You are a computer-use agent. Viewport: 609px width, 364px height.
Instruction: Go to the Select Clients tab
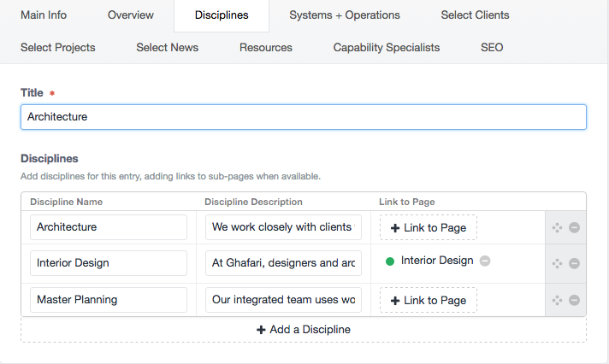coord(475,15)
